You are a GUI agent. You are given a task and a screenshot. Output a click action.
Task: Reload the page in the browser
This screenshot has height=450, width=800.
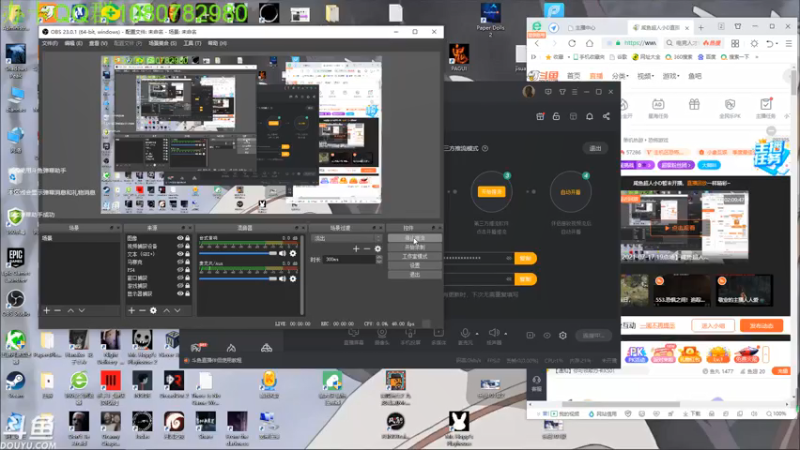(x=572, y=43)
